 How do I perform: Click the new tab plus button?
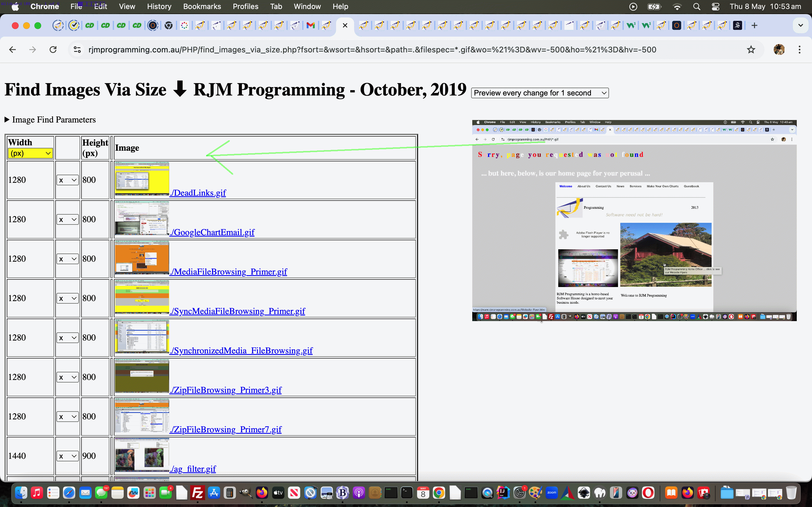(754, 25)
